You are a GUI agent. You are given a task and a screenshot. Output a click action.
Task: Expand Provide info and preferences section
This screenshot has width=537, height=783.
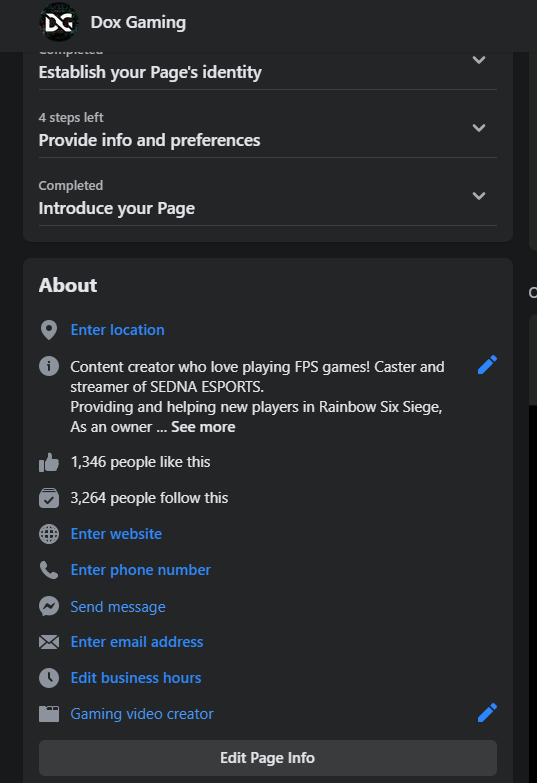coord(479,128)
